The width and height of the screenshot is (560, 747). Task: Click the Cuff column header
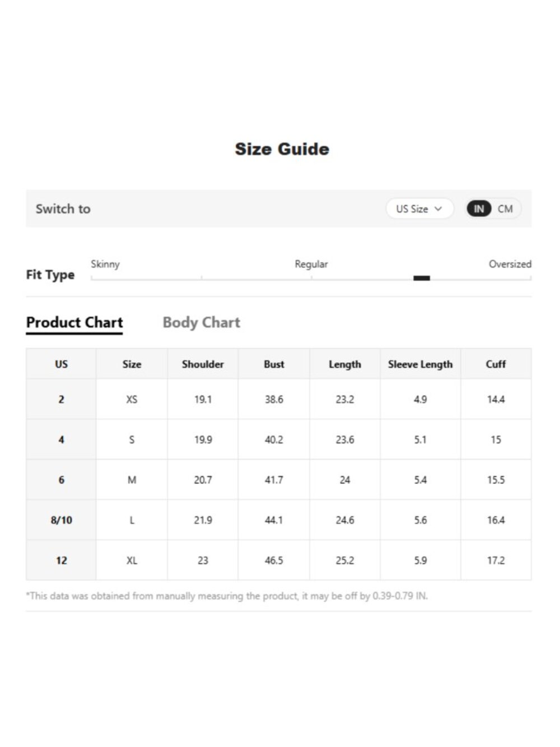point(496,364)
